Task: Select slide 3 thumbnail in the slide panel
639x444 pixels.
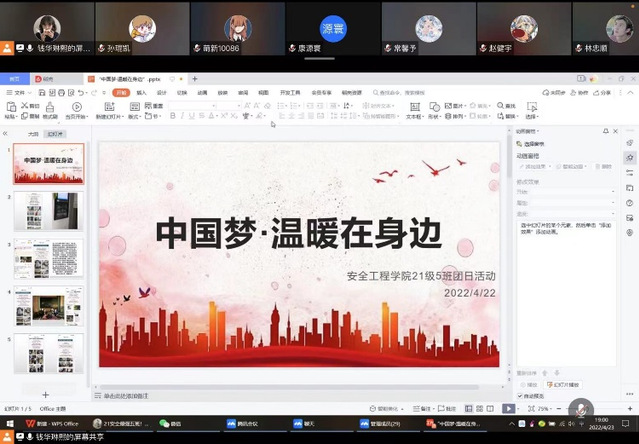Action: (x=48, y=259)
